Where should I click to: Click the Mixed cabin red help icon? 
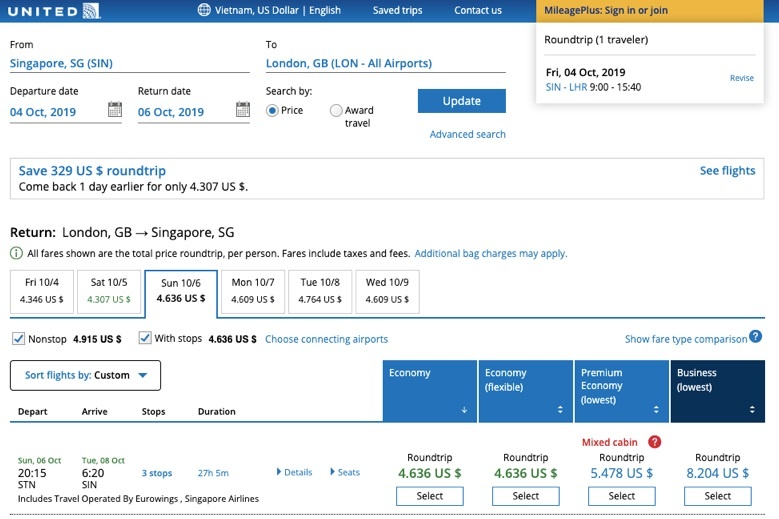tap(654, 442)
